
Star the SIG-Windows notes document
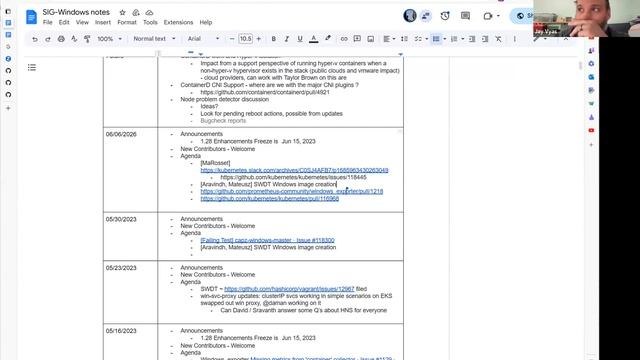(122, 13)
